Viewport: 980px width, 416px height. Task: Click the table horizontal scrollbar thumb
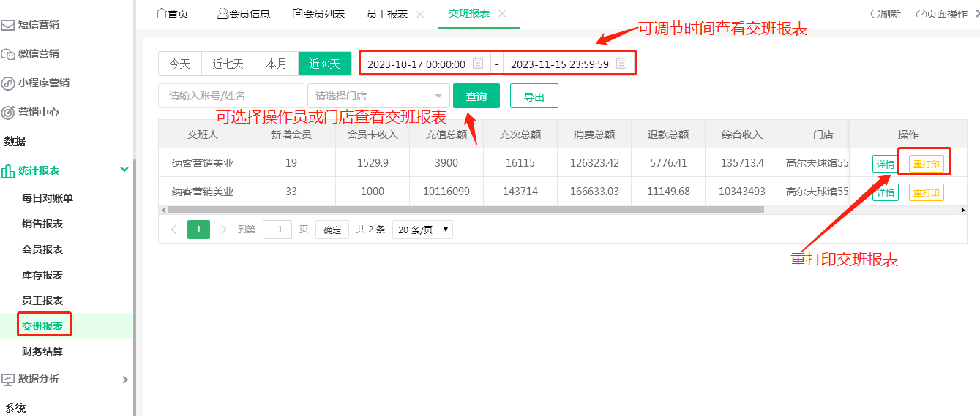[x=466, y=210]
